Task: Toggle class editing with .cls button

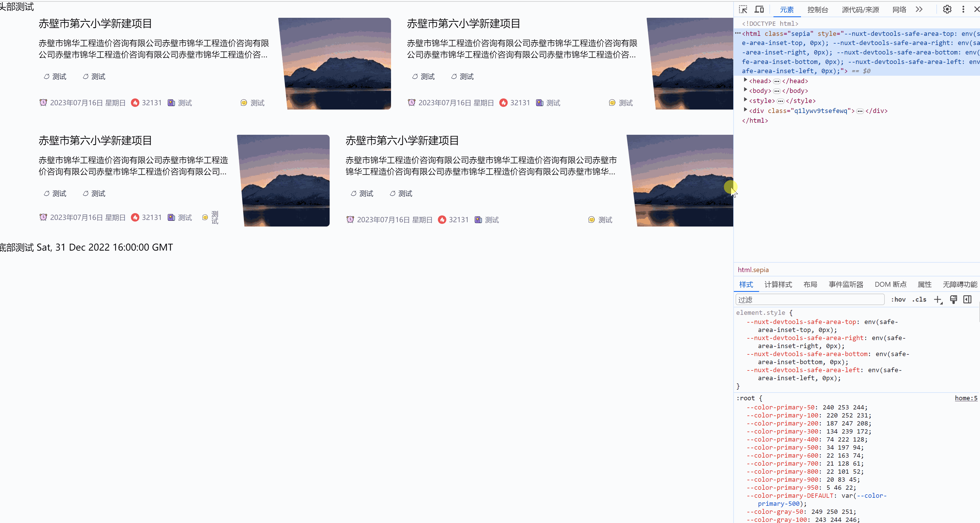Action: 919,299
